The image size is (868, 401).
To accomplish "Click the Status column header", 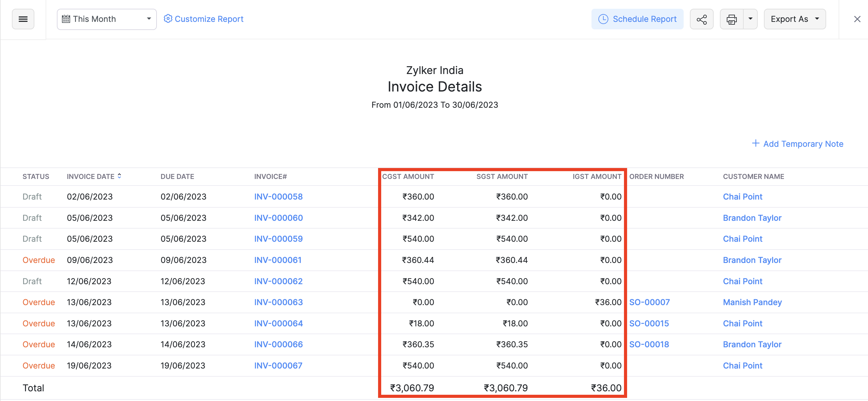I will tap(36, 176).
